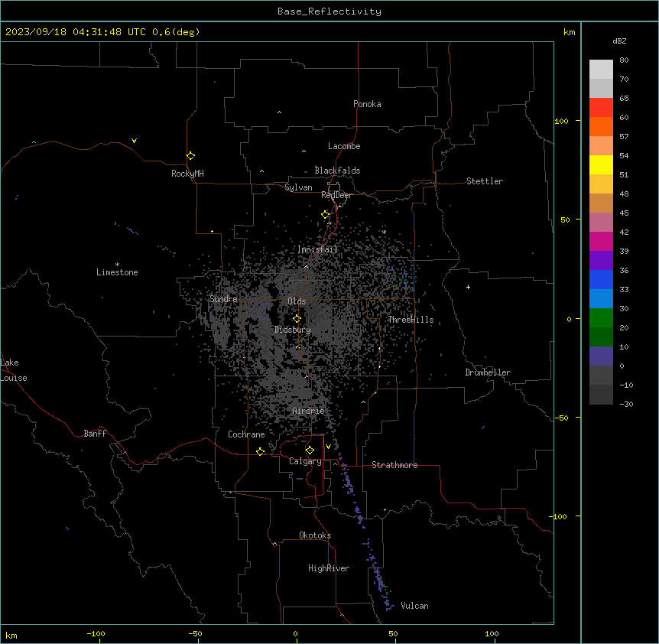Click the RedDeer city label
This screenshot has width=659, height=644.
336,195
